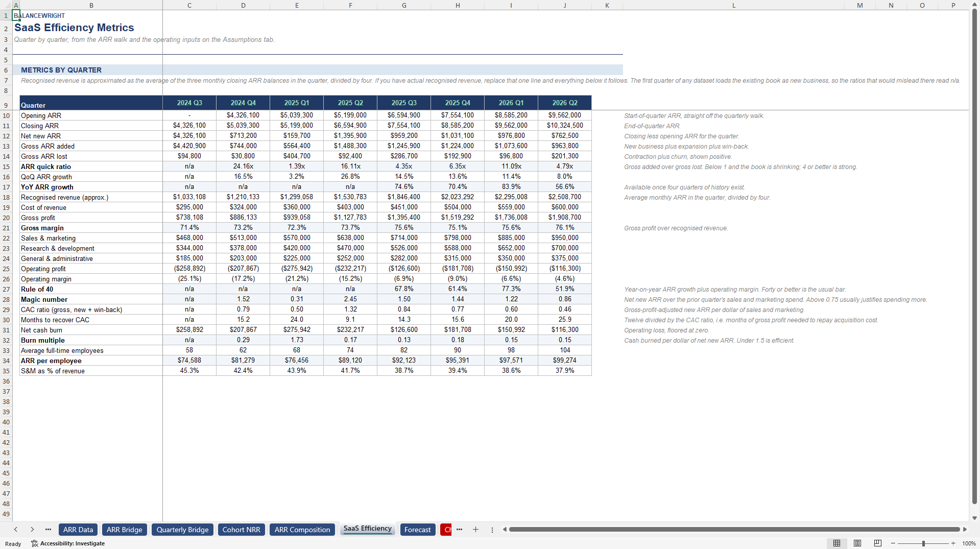Click the ARR quick ratio label
Screen dimensions: 980x549
coord(46,166)
